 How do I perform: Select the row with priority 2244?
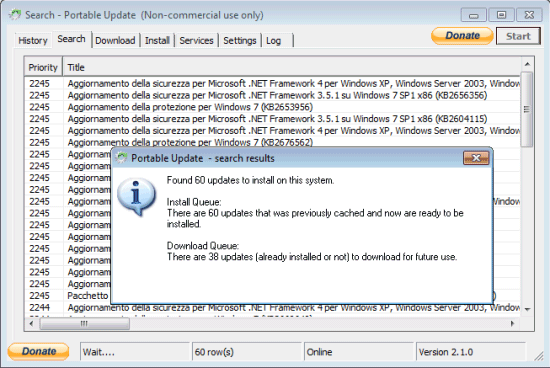273,308
